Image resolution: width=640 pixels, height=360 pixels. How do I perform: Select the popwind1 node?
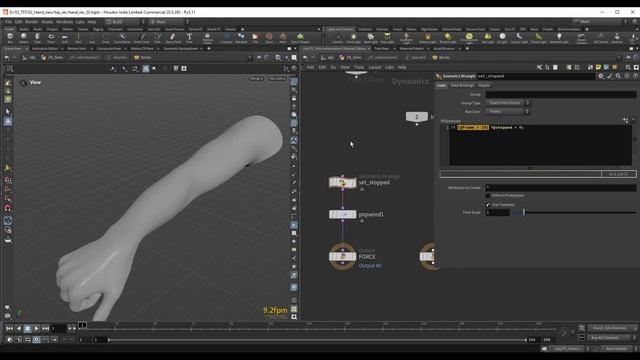tap(342, 214)
